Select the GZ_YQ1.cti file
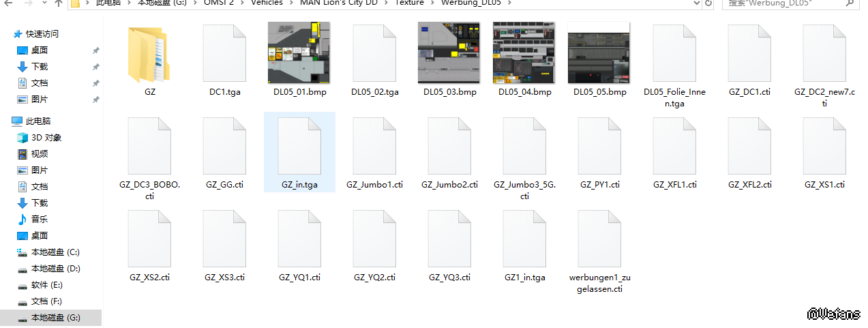 299,247
